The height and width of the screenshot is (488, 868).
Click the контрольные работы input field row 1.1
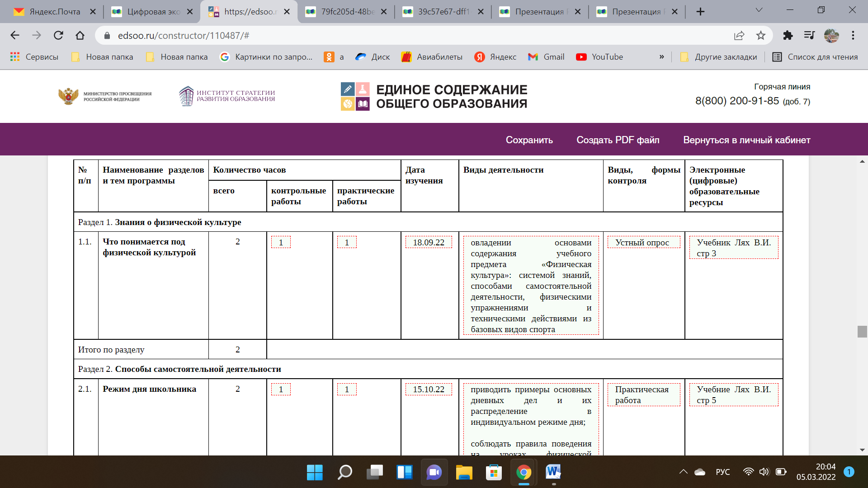coord(279,243)
